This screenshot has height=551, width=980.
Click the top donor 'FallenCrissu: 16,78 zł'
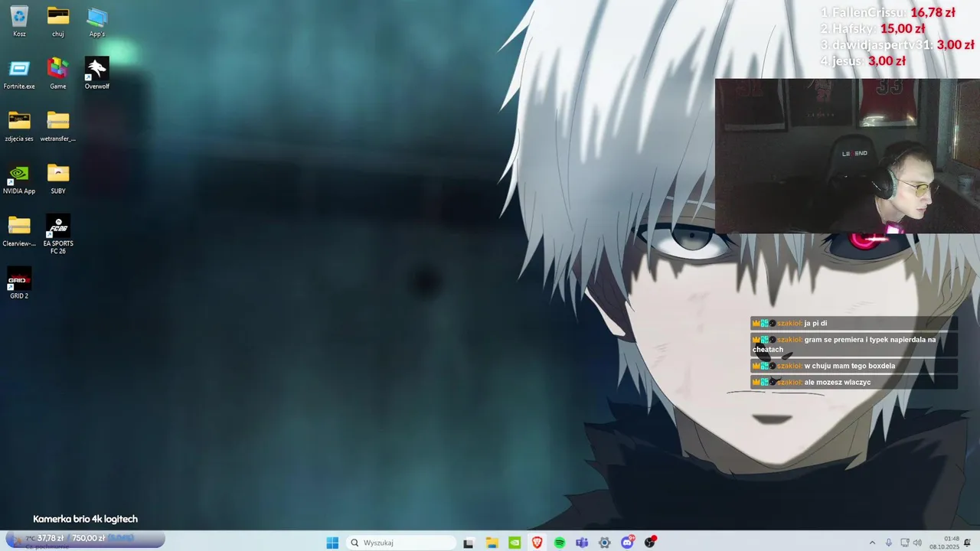[x=888, y=12]
